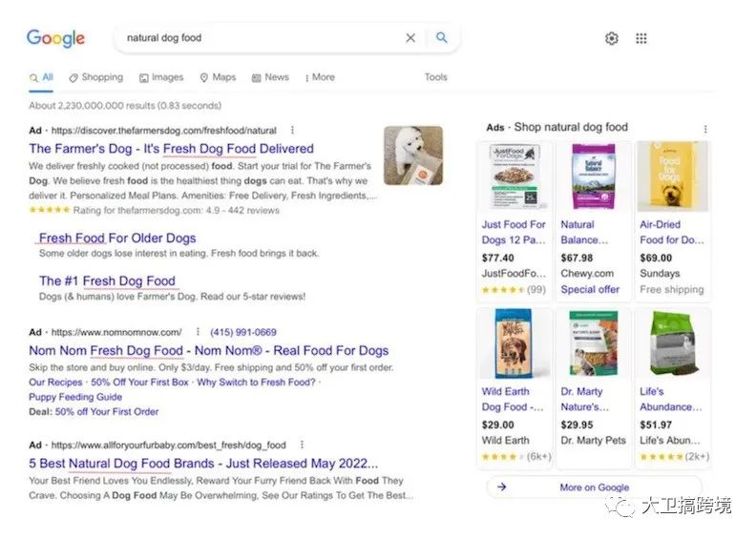Open the Google apps grid
Image resolution: width=756 pixels, height=539 pixels.
coord(641,38)
